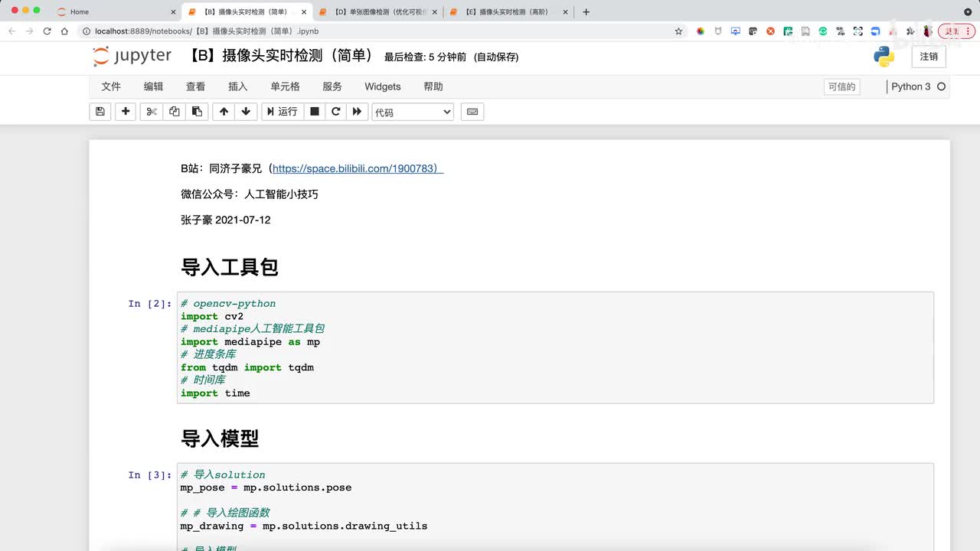Close the Home tab

point(172,11)
